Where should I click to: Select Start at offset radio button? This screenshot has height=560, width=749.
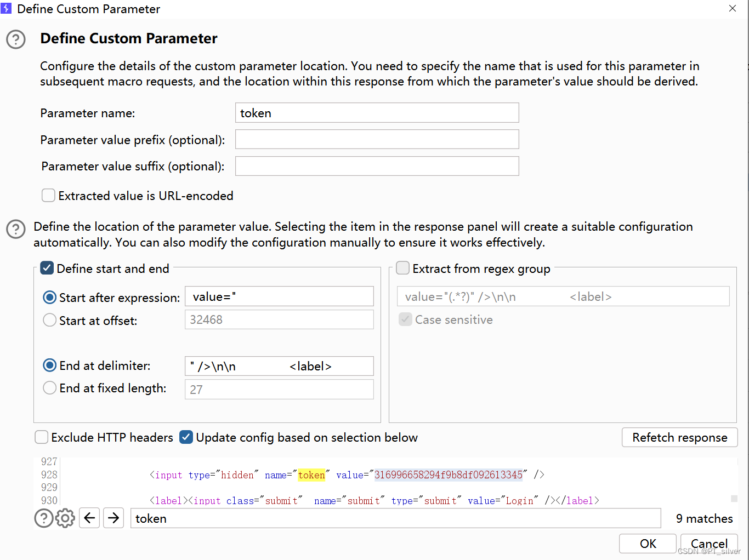tap(50, 320)
